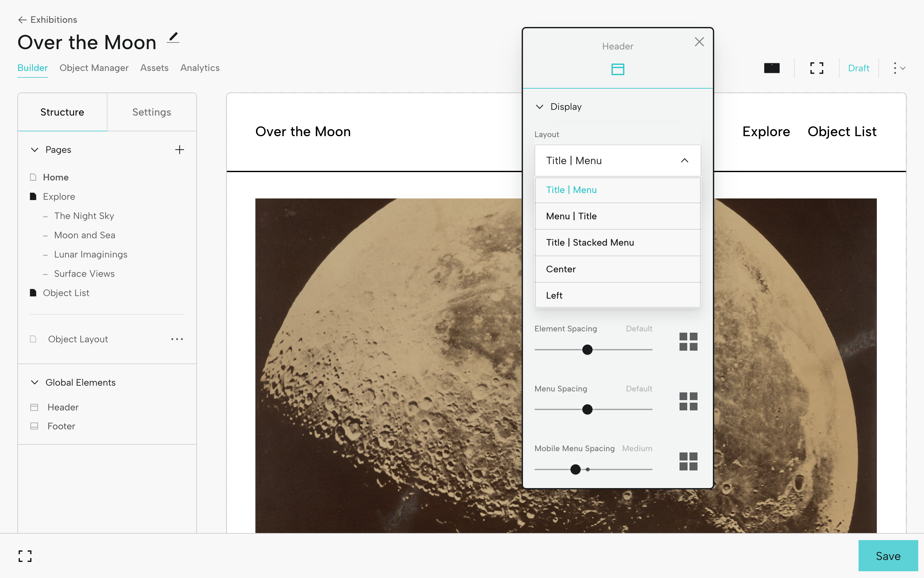Screen dimensions: 924x578
Task: Go back using the Exhibitions arrow
Action: [x=22, y=20]
